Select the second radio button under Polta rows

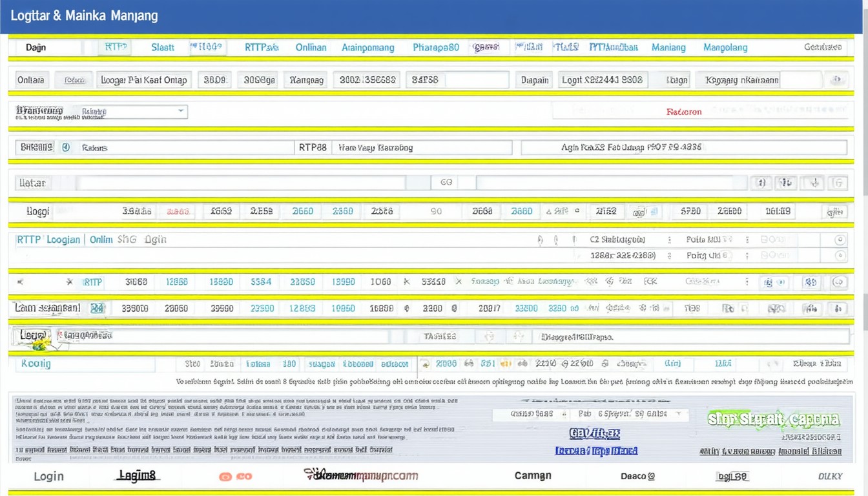pos(840,256)
